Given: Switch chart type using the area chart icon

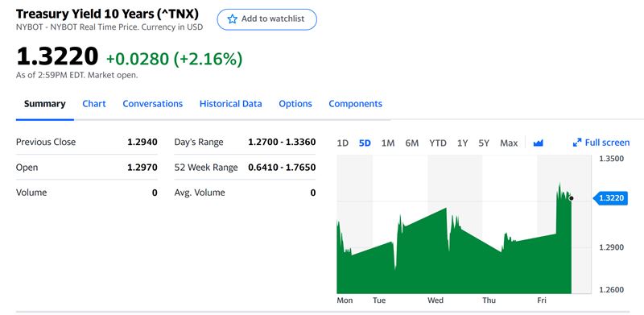Looking at the screenshot, I should coord(538,143).
